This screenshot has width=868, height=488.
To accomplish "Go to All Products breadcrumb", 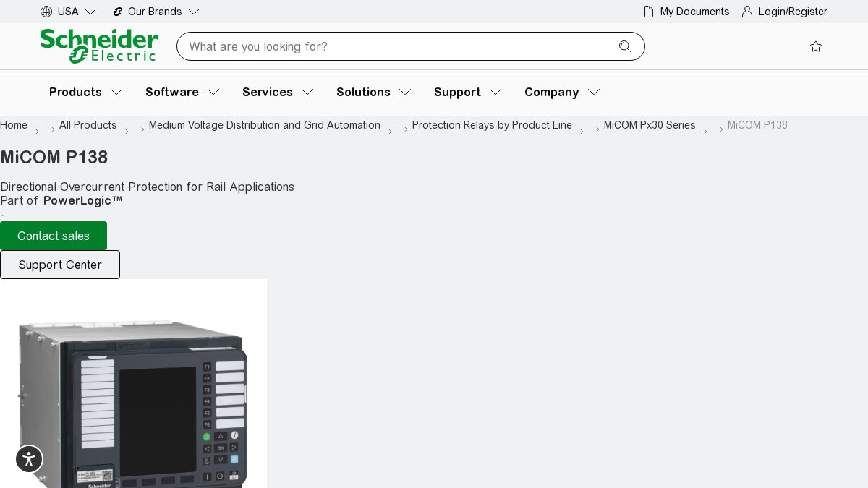I will (88, 125).
